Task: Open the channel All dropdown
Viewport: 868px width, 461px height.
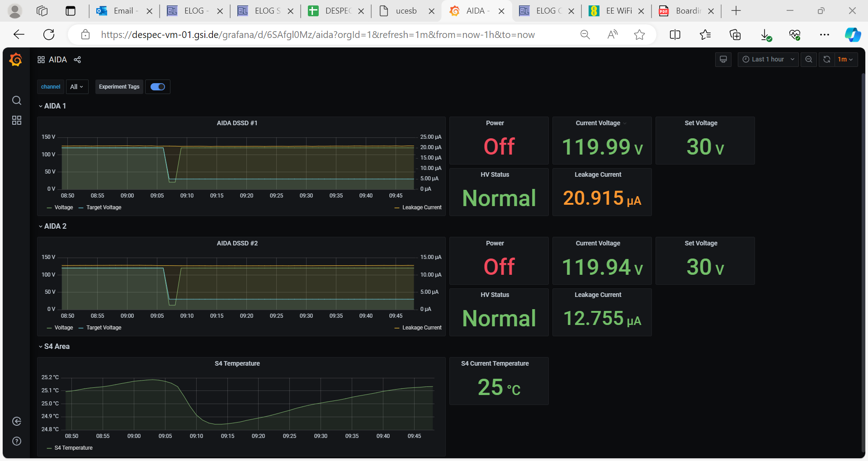Action: (x=77, y=87)
